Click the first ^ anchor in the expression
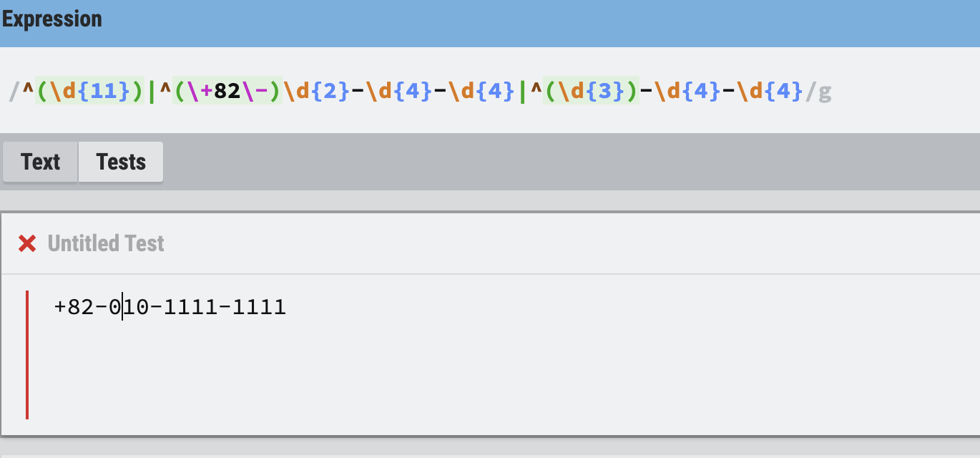The width and height of the screenshot is (980, 458). click(x=28, y=92)
